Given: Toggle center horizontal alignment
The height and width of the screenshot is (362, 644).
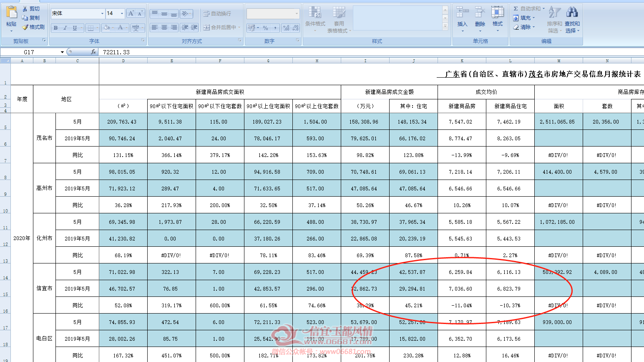Looking at the screenshot, I should (x=164, y=28).
